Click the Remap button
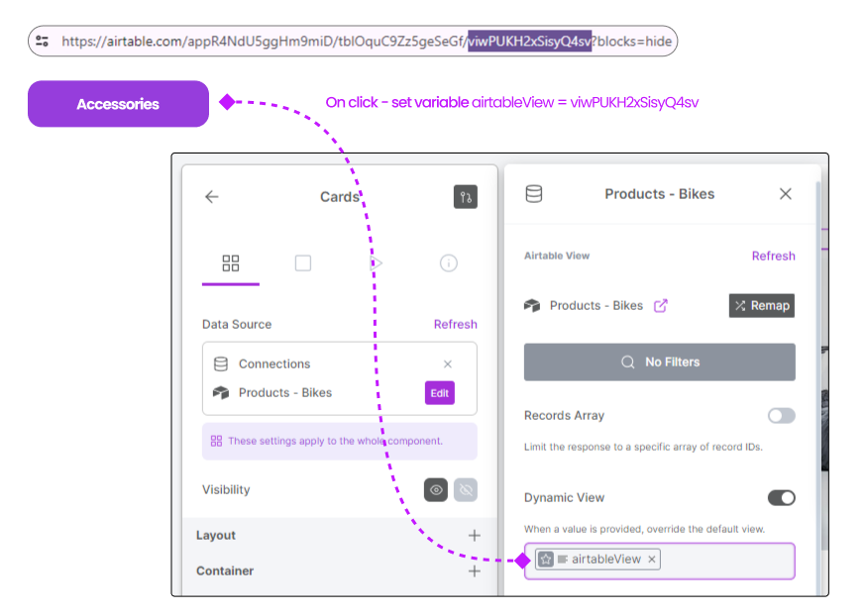The height and width of the screenshot is (616, 867). pos(762,305)
